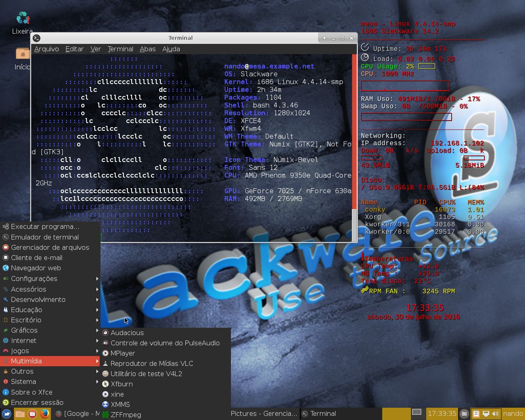525x420 pixels.
Task: Open Navegador web from the menu
Action: pyautogui.click(x=50, y=268)
